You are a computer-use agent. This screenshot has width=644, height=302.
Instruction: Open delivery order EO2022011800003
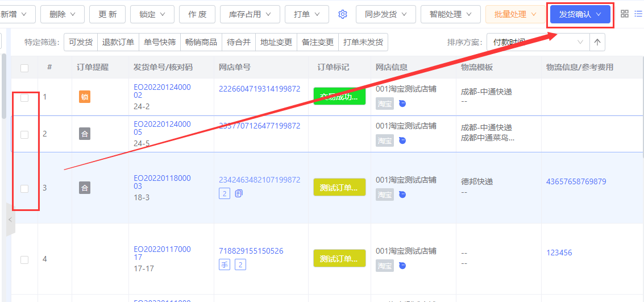pyautogui.click(x=162, y=183)
